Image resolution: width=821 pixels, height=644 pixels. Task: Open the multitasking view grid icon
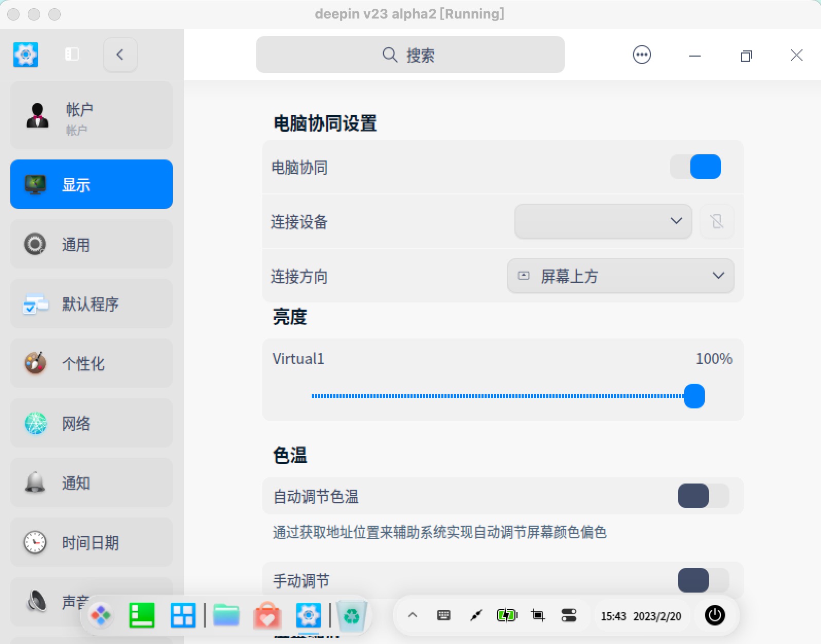tap(183, 615)
